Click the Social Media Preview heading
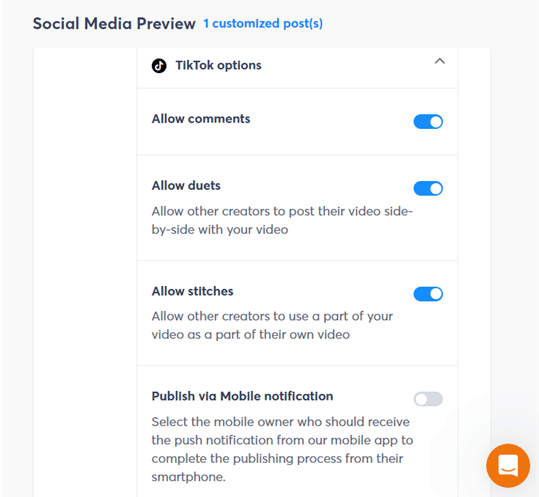The width and height of the screenshot is (539, 497). pos(114,23)
